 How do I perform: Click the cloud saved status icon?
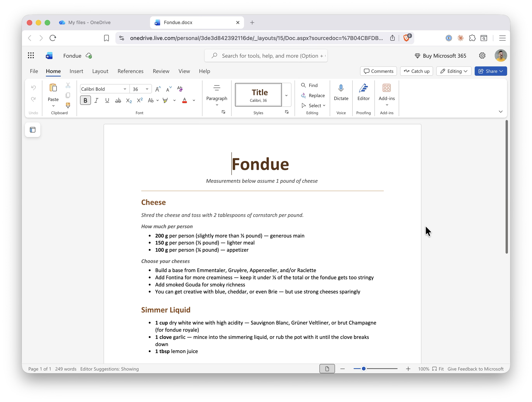click(89, 56)
